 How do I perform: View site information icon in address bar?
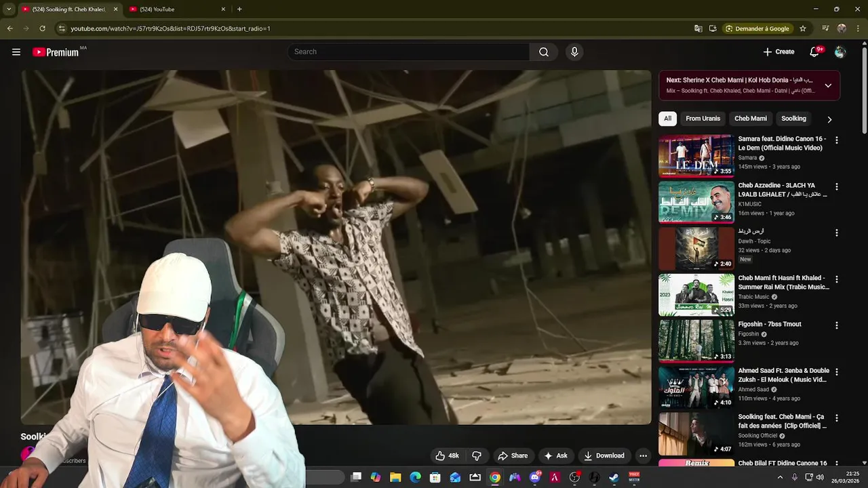pyautogui.click(x=62, y=28)
